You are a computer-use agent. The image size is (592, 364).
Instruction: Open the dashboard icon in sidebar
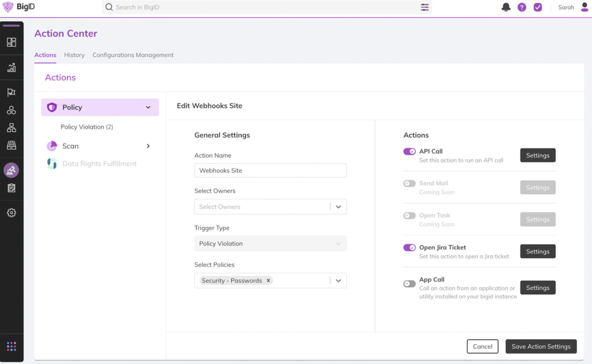point(11,42)
